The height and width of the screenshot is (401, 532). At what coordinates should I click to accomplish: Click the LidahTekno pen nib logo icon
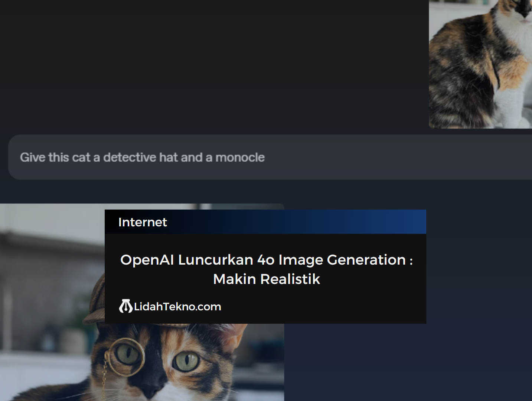point(125,306)
